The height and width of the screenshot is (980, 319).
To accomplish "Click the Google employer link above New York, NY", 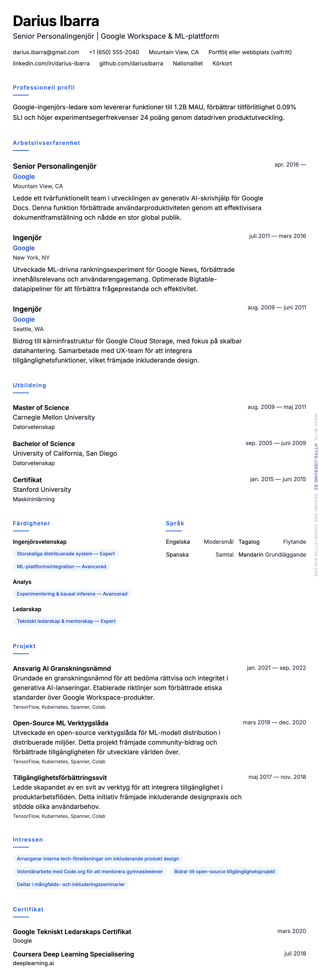I will (x=24, y=248).
